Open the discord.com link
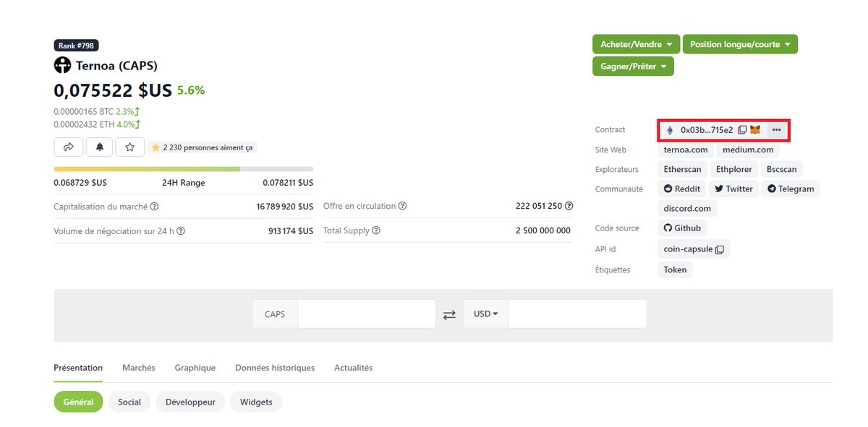Viewport: 868px width, 427px height. click(x=687, y=208)
